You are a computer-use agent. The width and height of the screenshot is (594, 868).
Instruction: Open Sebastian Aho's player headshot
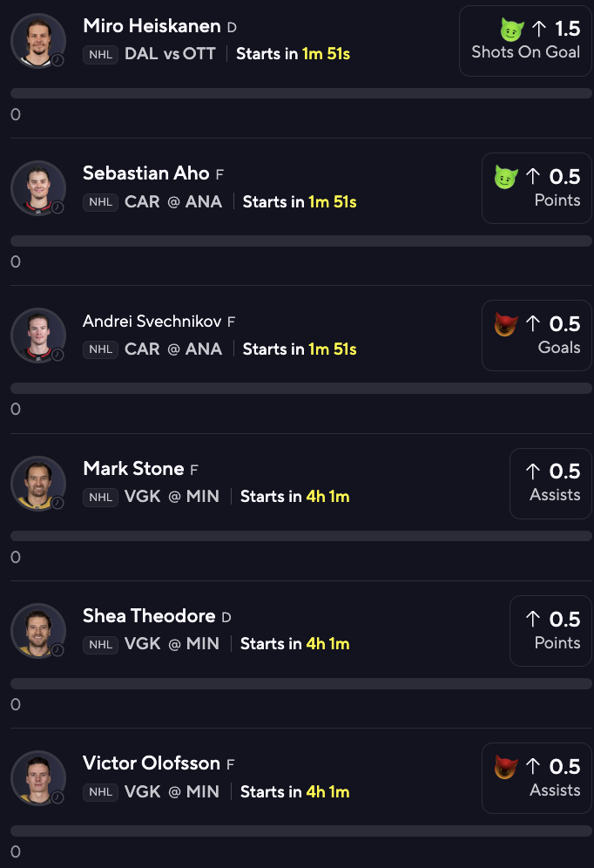pos(38,187)
